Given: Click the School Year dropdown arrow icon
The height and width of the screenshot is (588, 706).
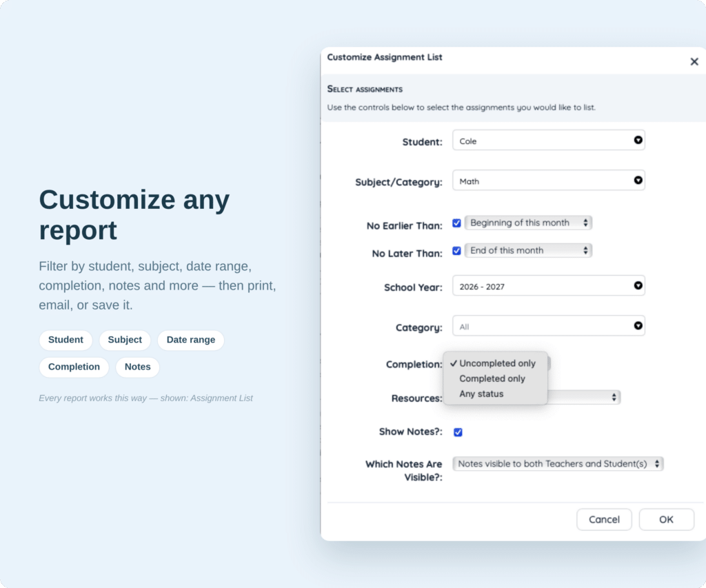Looking at the screenshot, I should (x=638, y=285).
